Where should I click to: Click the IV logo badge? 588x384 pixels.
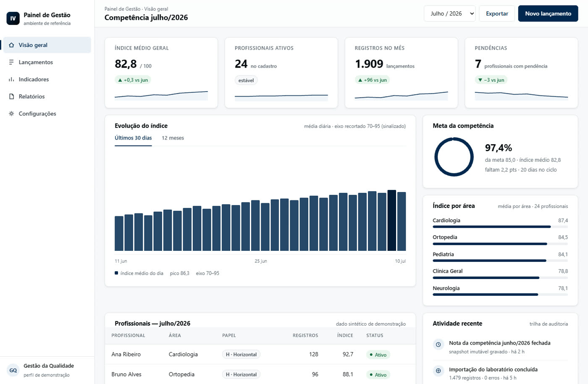[x=13, y=18]
